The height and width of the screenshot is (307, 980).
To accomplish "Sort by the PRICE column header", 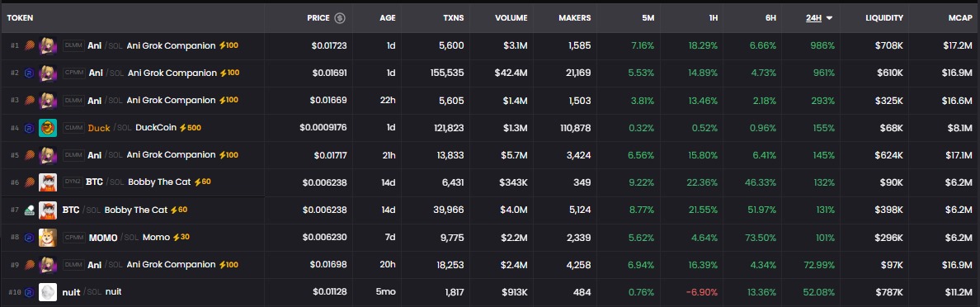I will click(x=318, y=18).
